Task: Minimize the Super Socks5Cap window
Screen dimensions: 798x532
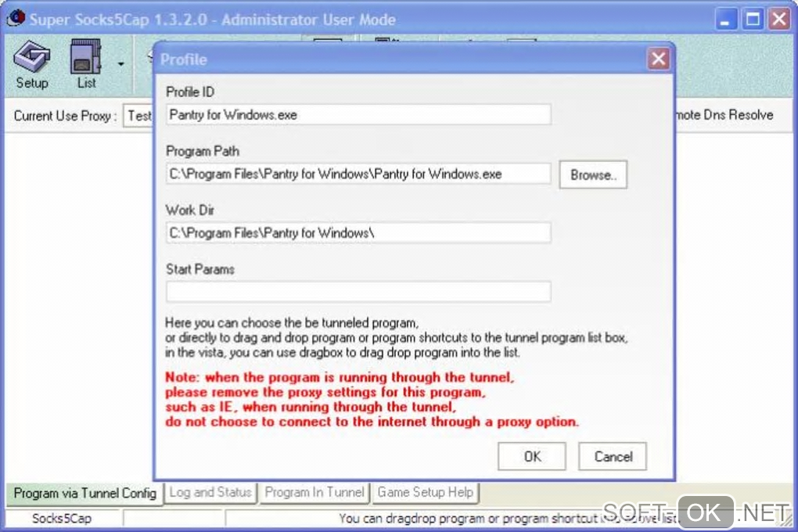Action: tap(726, 20)
